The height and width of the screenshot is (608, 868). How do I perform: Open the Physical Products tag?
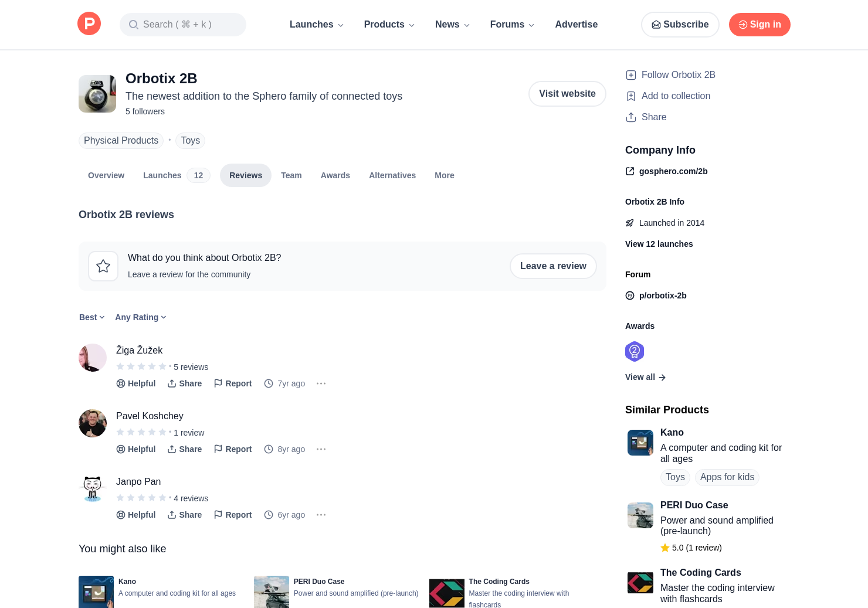click(121, 141)
